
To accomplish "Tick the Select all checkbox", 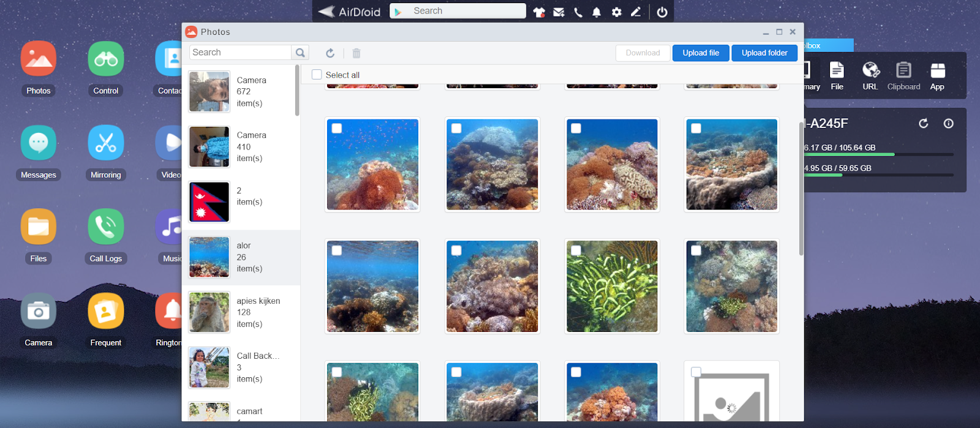I will (x=317, y=75).
